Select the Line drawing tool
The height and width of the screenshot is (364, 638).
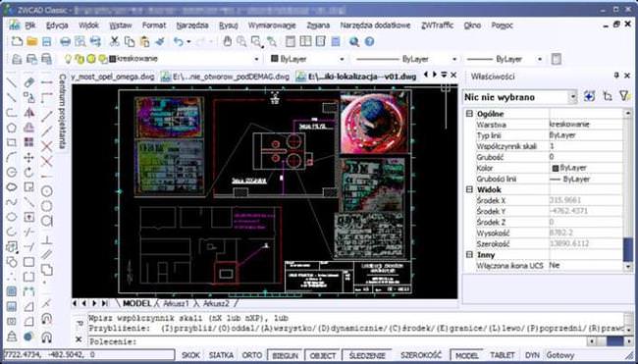pos(12,82)
